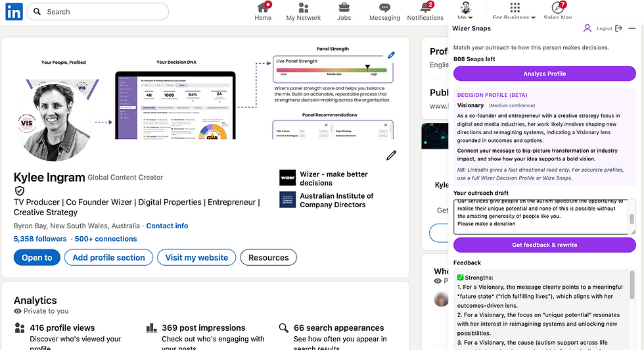
Task: Click the search magnifier icon
Action: coord(37,12)
